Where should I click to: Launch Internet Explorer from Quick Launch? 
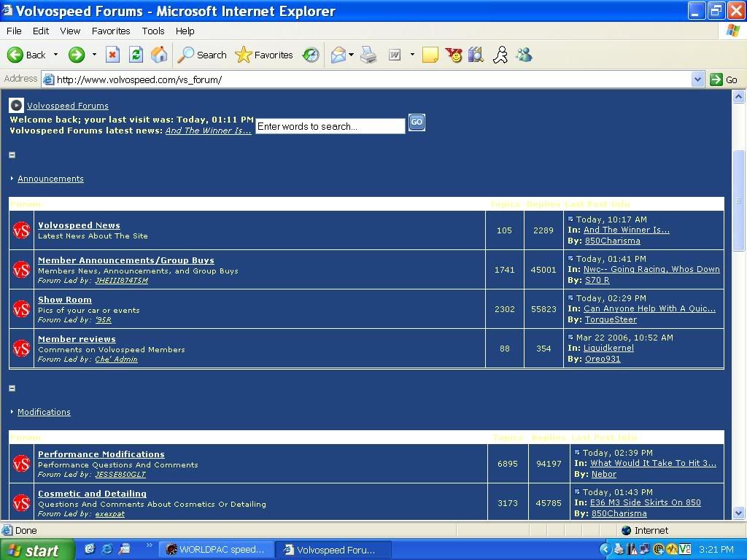coord(107,549)
